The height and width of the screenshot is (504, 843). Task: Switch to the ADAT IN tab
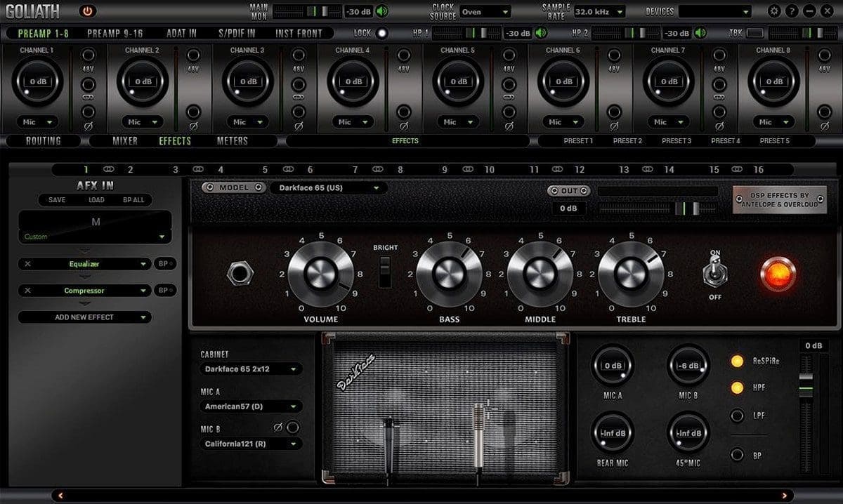181,33
